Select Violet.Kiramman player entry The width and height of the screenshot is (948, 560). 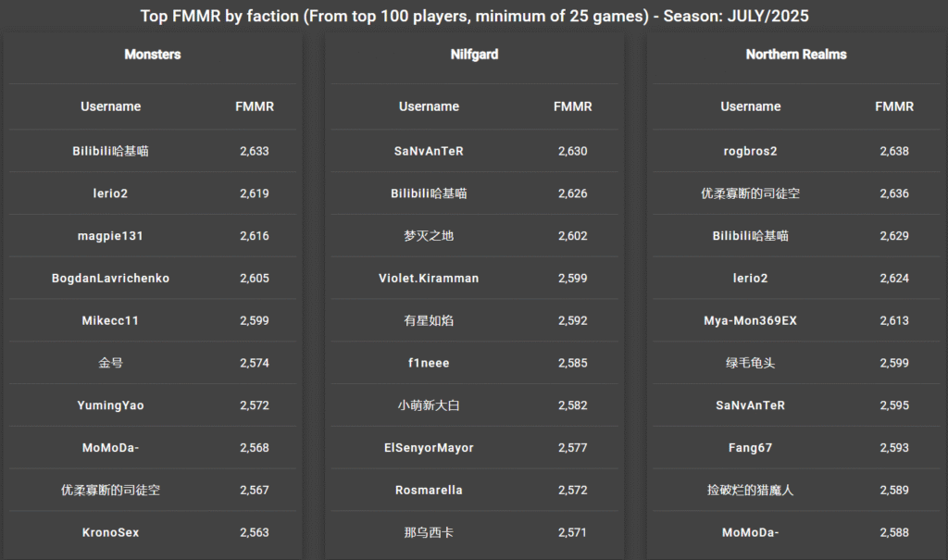pos(429,279)
